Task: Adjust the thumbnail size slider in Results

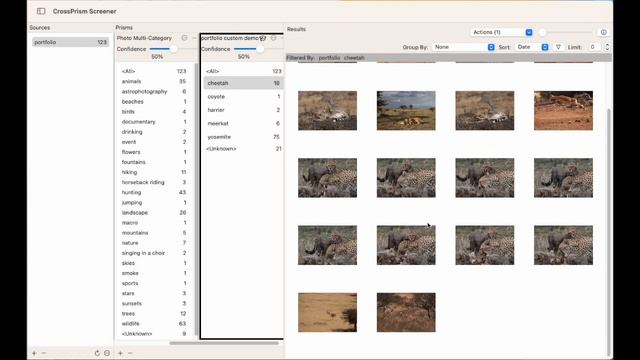Action: (542, 32)
